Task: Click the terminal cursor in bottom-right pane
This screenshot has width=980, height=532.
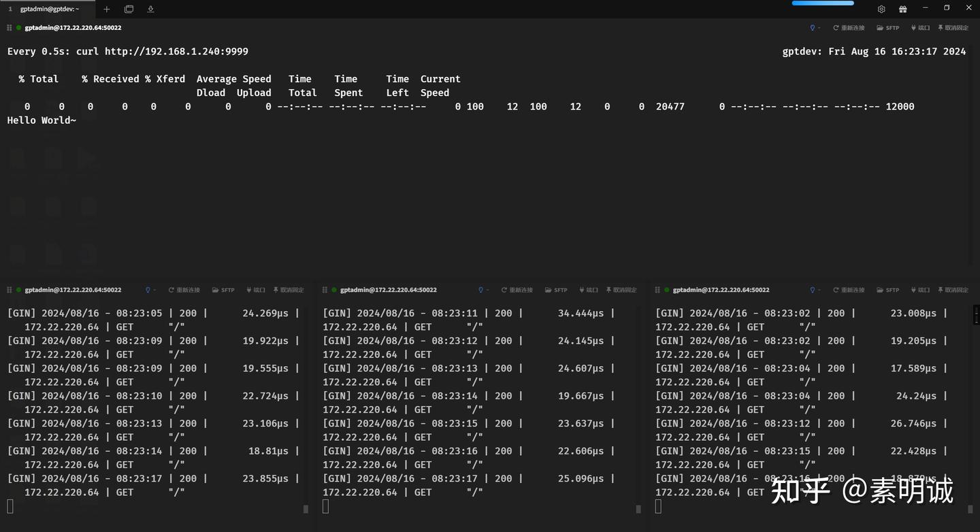Action: (x=658, y=506)
